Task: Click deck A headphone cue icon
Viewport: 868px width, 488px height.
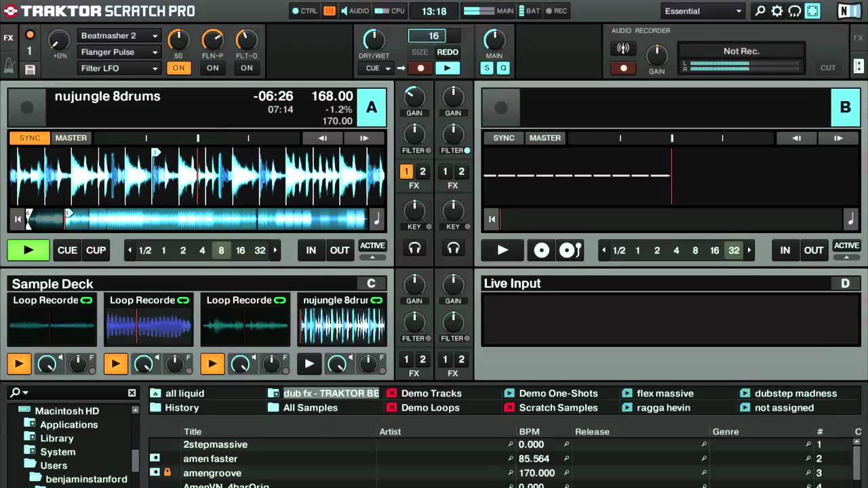Action: pyautogui.click(x=414, y=249)
